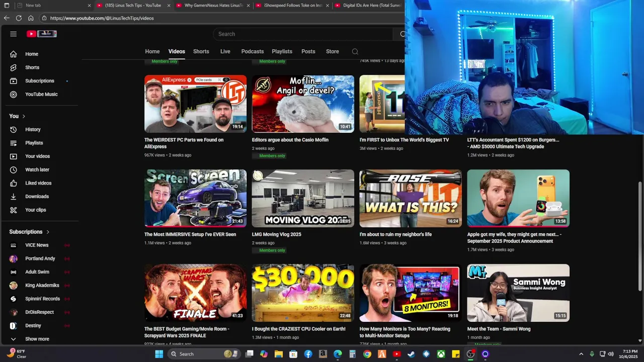Image resolution: width=644 pixels, height=362 pixels.
Task: Close the Linus Tech Tips browser tab
Action: pos(169,6)
